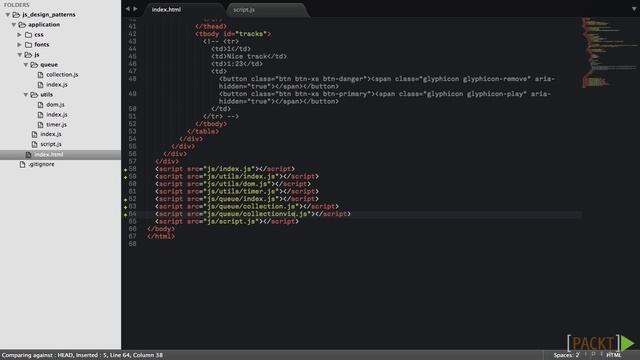Go to previous tab with left arrow
640x360 pixels.
128,9
